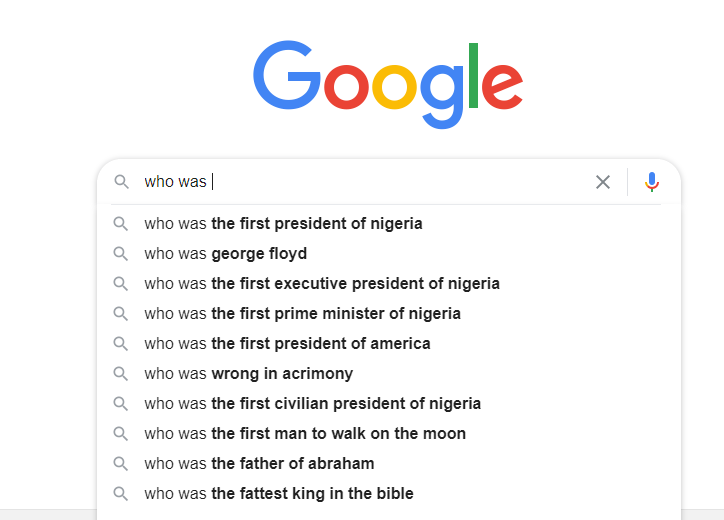Select 'who was the first president of nigeria'
Screen dimensions: 724x520
[x=283, y=224]
